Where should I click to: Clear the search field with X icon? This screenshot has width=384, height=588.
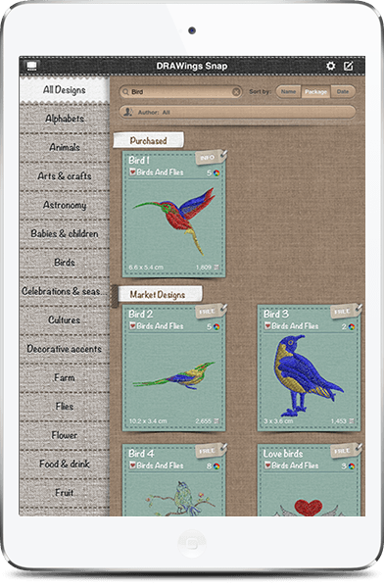[236, 92]
